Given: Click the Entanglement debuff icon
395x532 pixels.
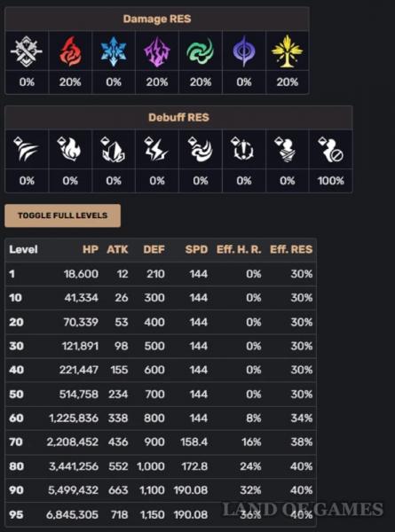Looking at the screenshot, I should (243, 149).
